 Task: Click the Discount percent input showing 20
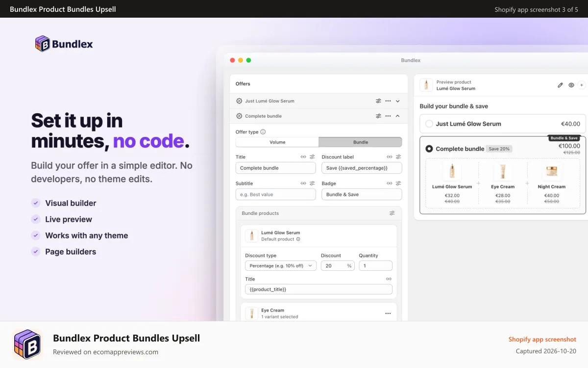(x=338, y=266)
